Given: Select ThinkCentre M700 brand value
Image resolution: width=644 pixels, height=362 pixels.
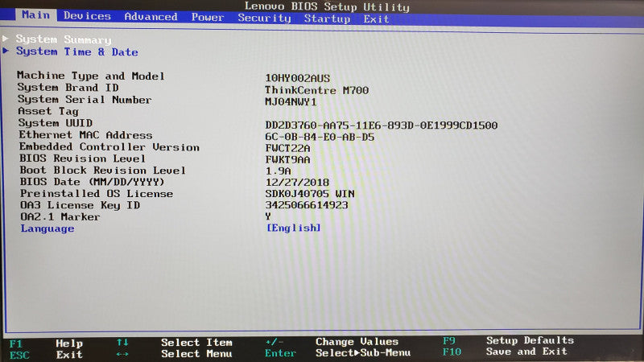Looking at the screenshot, I should 316,90.
